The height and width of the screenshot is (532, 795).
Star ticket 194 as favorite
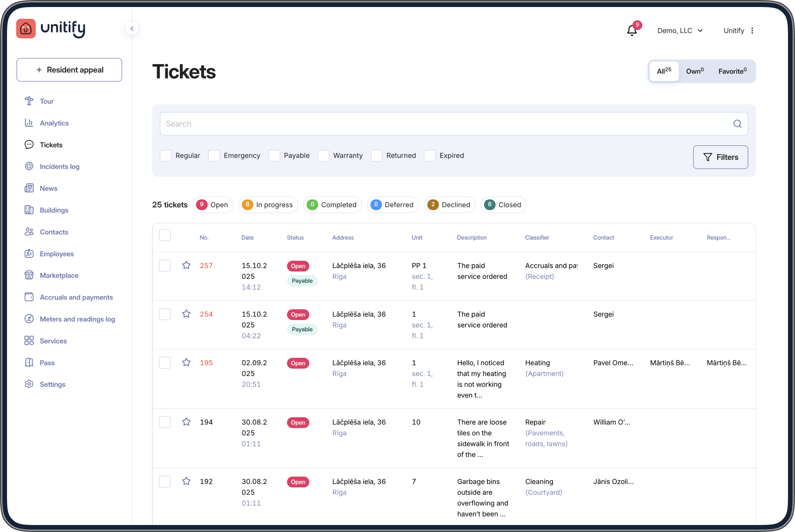point(186,422)
